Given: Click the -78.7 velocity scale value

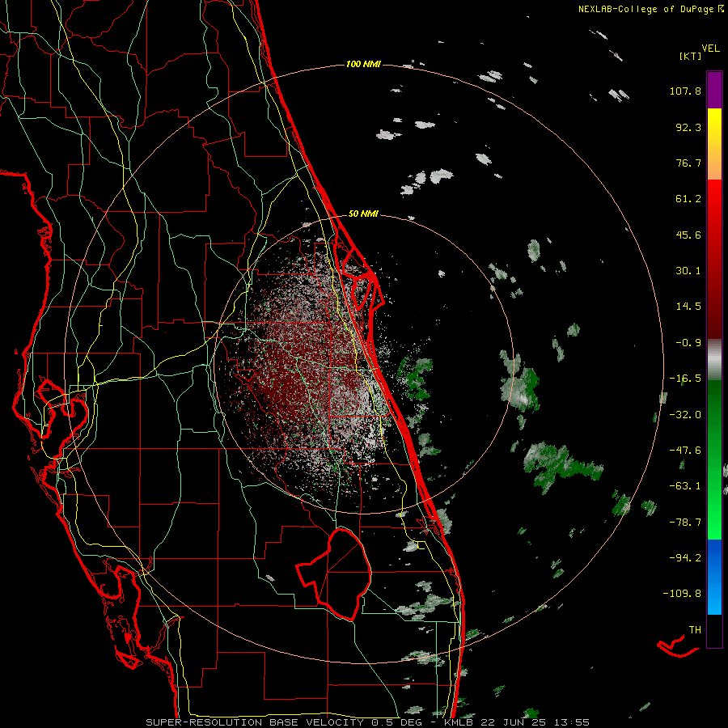Looking at the screenshot, I should [685, 523].
